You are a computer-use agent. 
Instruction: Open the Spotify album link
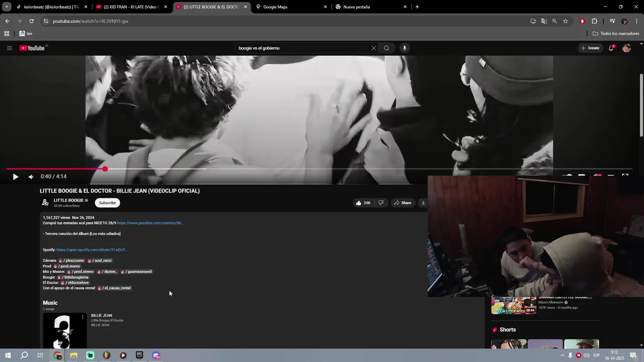tap(92, 250)
